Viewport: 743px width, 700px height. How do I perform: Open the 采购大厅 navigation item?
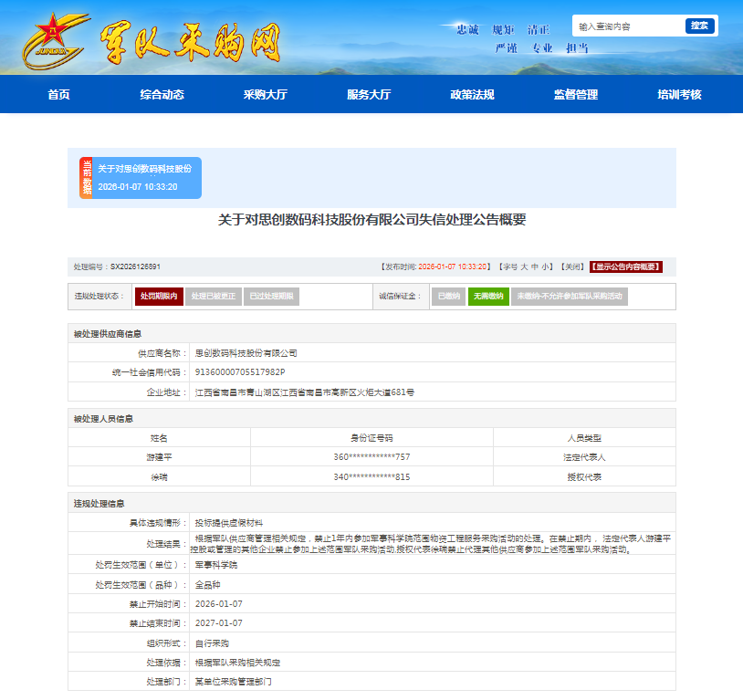[x=265, y=95]
